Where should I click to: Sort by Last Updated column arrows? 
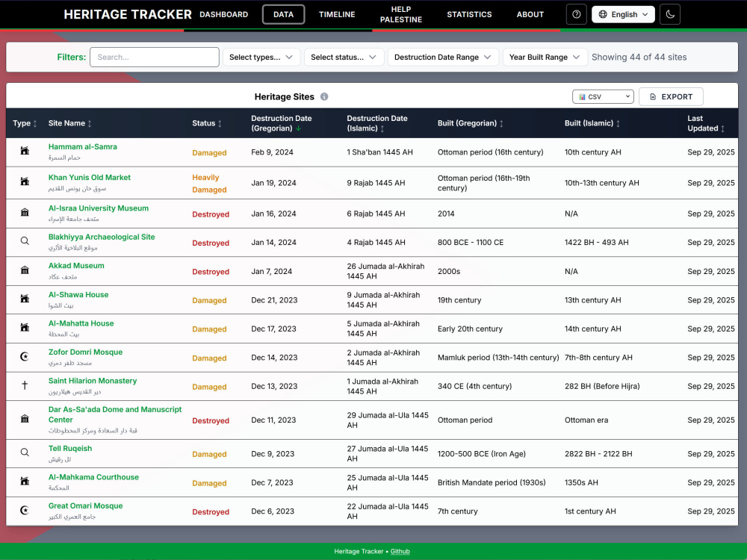coord(722,128)
